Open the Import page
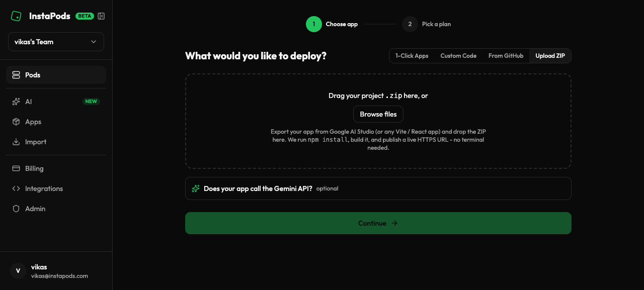Viewport: 644px width, 290px height. 56,142
